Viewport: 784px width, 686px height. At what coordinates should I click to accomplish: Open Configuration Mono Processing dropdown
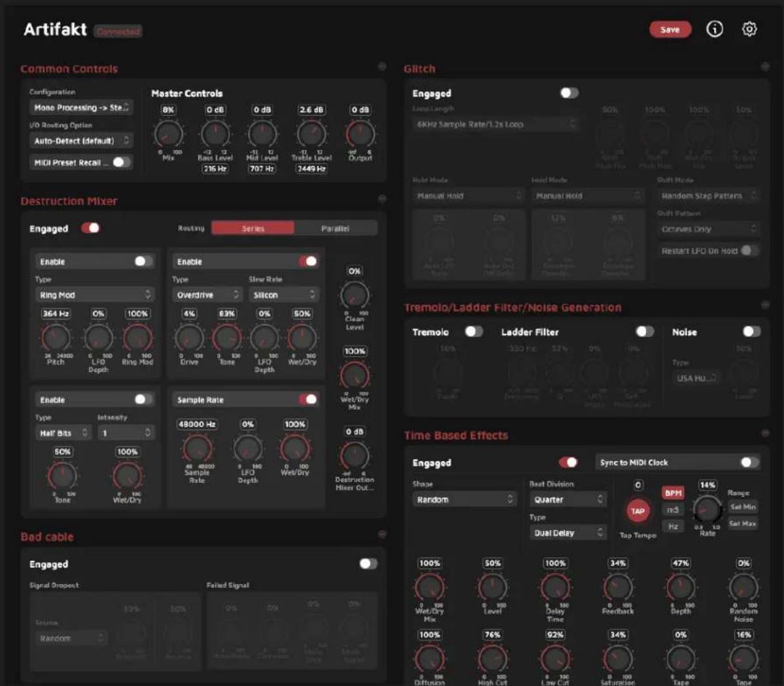[x=82, y=107]
